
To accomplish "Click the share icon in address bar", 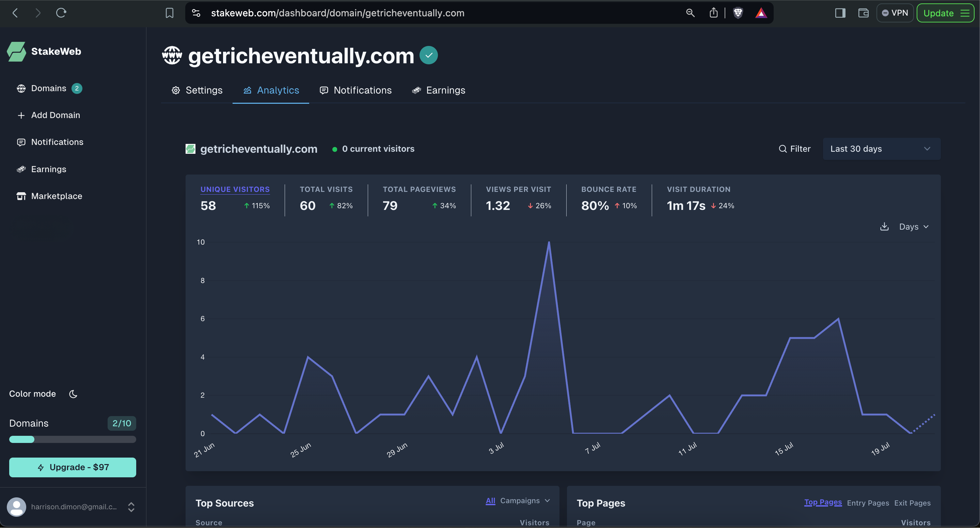I will pyautogui.click(x=713, y=13).
